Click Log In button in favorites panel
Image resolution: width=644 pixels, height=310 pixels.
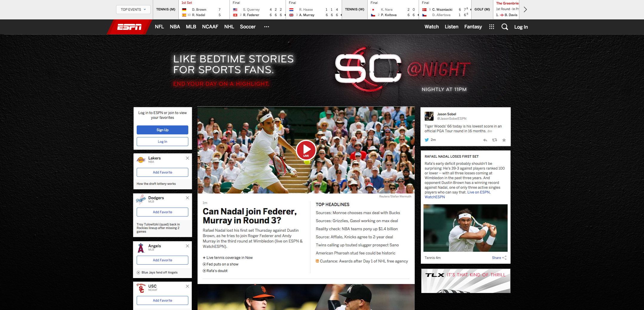pyautogui.click(x=162, y=142)
